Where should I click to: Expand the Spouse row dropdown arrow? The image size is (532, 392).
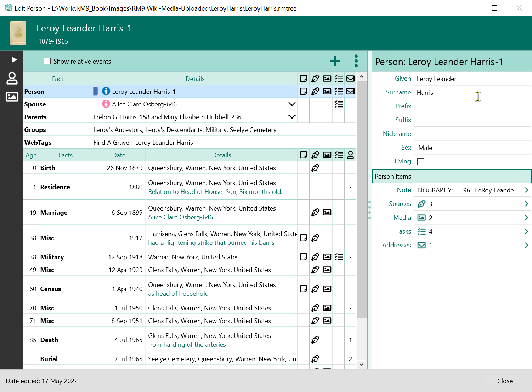(292, 104)
